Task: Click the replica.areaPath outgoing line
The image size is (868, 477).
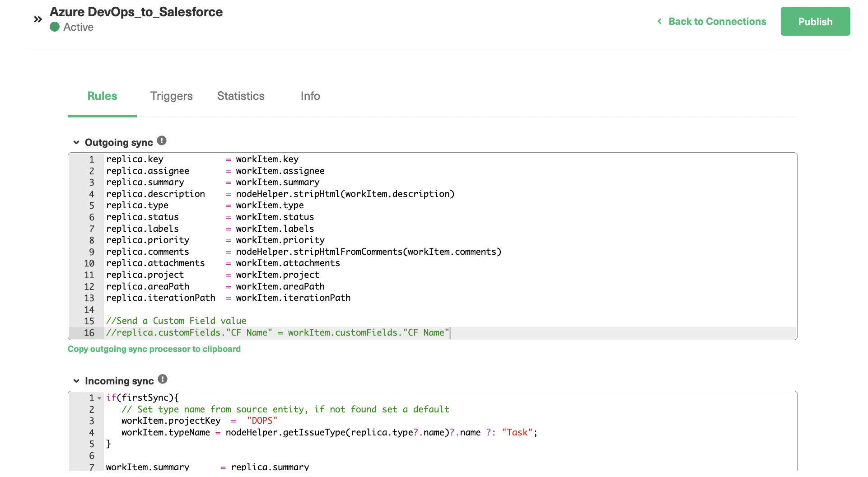Action: (x=215, y=287)
